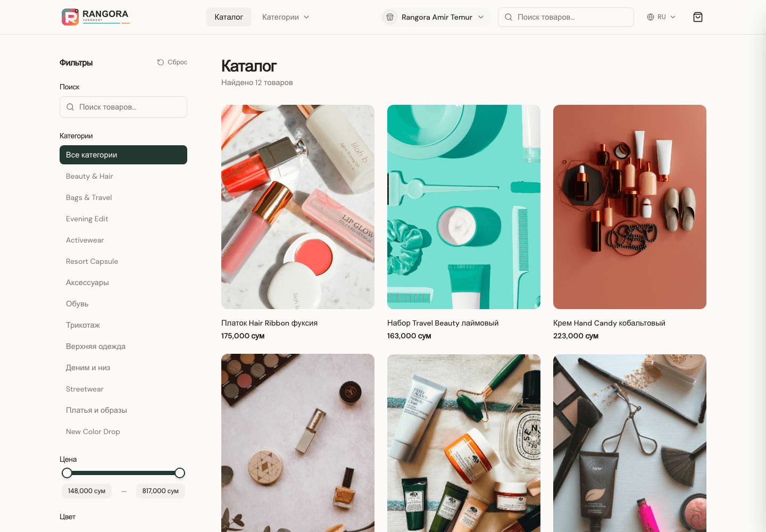The image size is (766, 532).
Task: Click the Rangora logo
Action: click(x=96, y=17)
